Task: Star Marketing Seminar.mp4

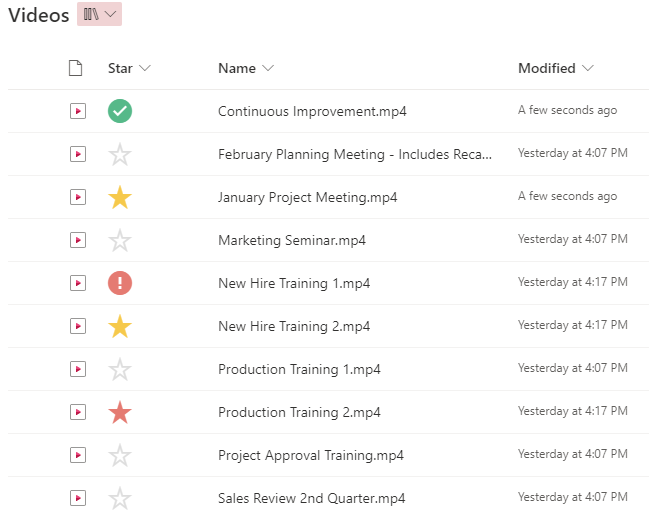Action: click(120, 240)
